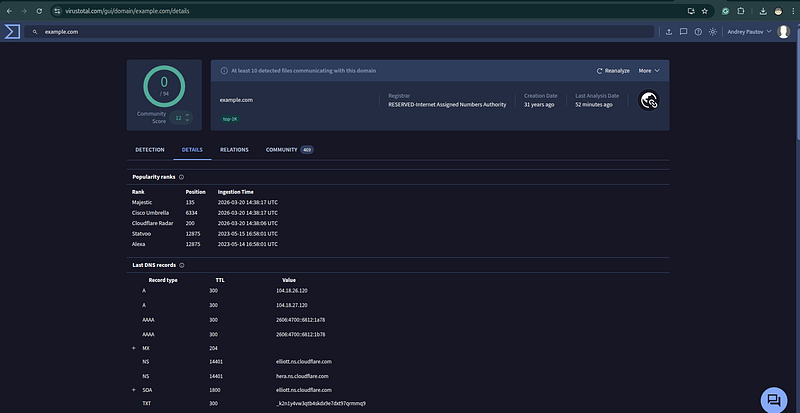The height and width of the screenshot is (413, 800).
Task: Click IP value 104.18.26.120
Action: 292,290
